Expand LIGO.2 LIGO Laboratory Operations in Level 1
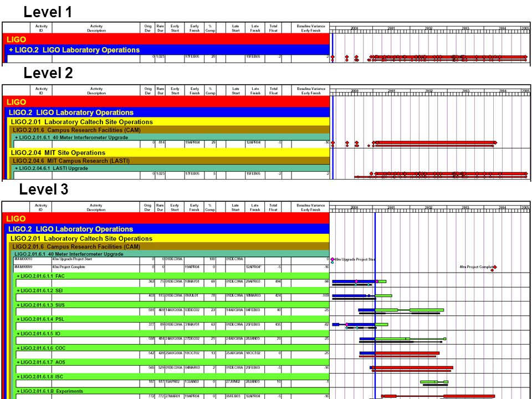532x399 pixels. point(11,50)
